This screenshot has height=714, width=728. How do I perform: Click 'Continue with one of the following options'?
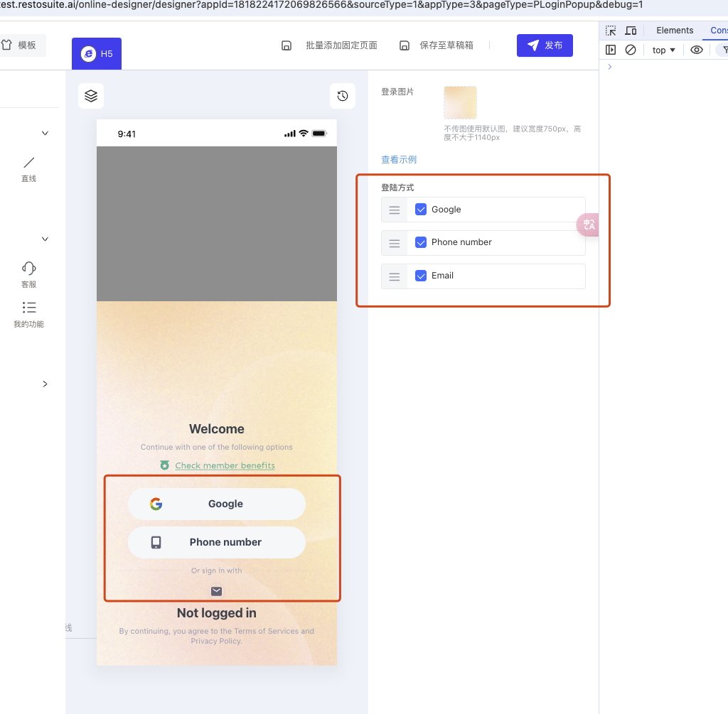217,447
